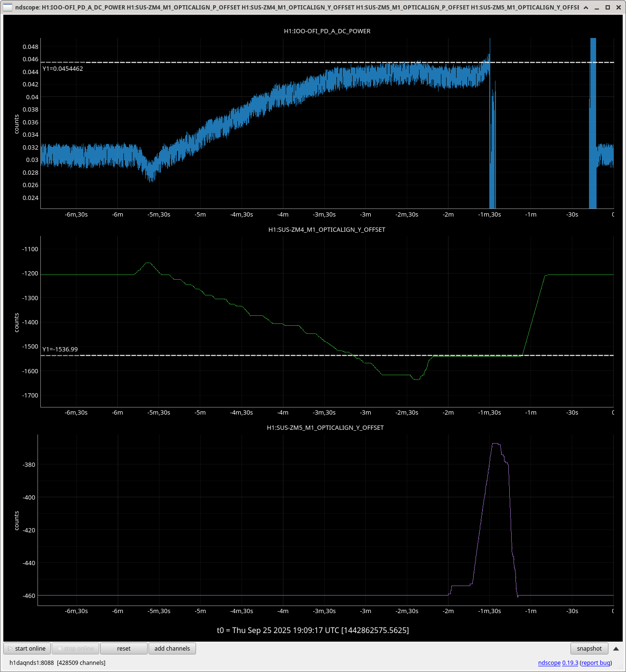The width and height of the screenshot is (626, 672).
Task: Open the 0.19.3 version link
Action: [570, 663]
